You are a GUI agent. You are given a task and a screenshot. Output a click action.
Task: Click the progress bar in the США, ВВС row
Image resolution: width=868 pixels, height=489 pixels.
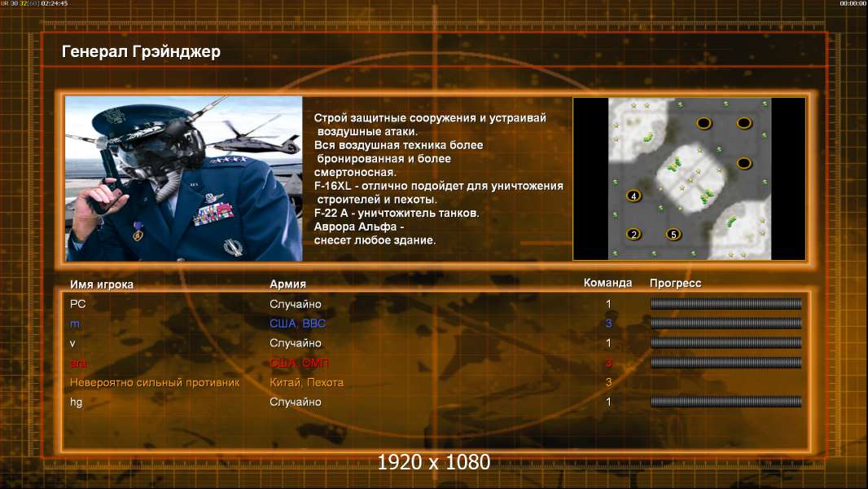[726, 323]
